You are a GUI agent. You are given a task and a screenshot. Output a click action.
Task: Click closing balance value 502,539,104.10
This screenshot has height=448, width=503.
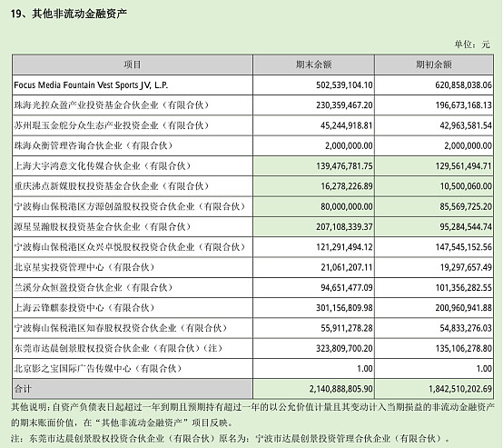point(344,85)
